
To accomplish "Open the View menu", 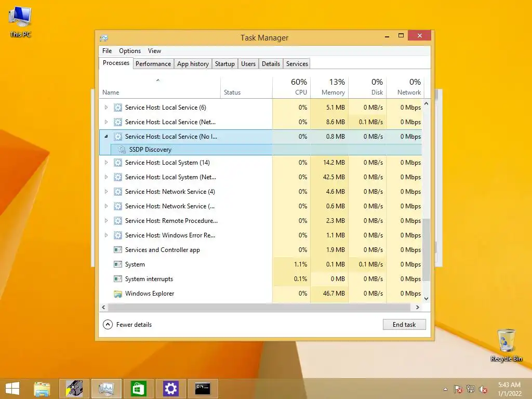I will click(154, 51).
